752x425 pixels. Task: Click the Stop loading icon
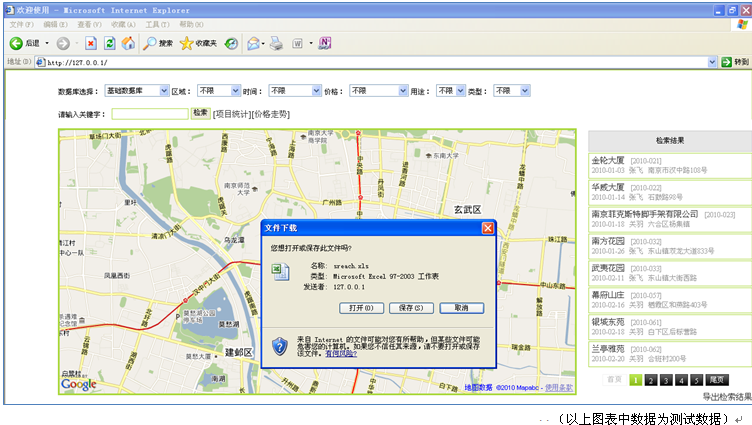click(91, 43)
